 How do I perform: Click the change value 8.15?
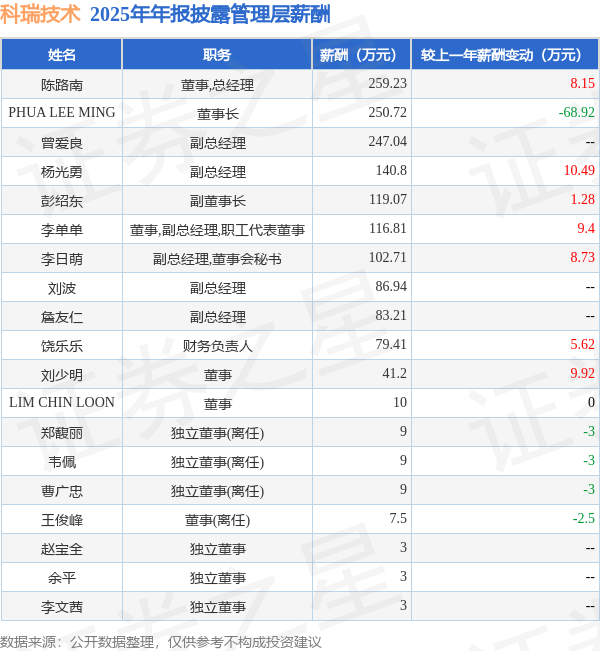(583, 83)
